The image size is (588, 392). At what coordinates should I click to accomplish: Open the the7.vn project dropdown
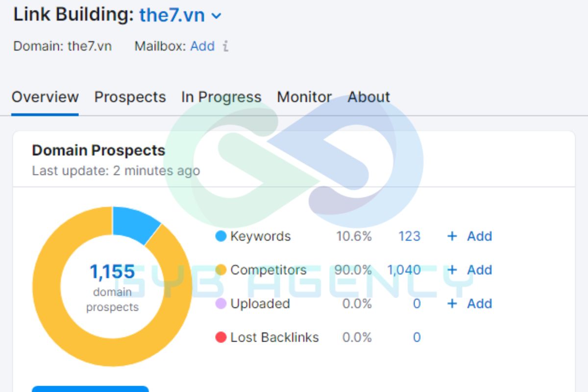click(x=180, y=15)
